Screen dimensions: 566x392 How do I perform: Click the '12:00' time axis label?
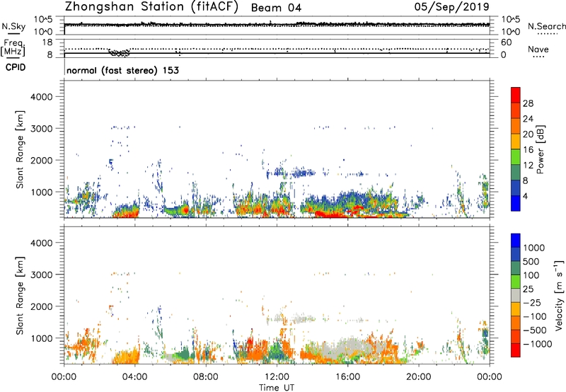(277, 377)
